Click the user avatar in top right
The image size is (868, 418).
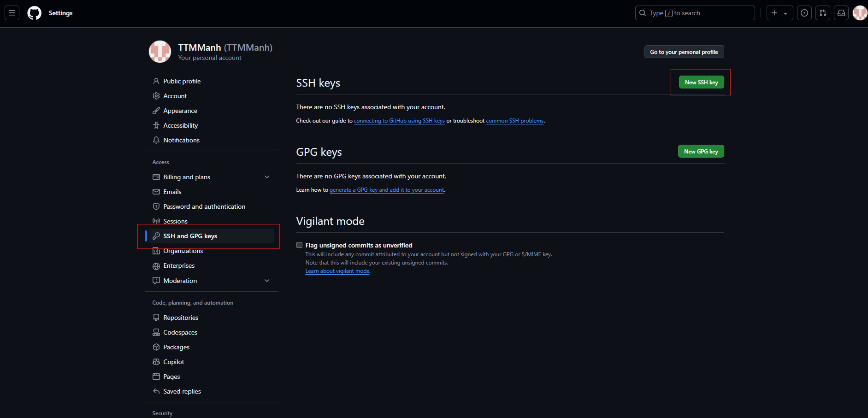[x=860, y=13]
